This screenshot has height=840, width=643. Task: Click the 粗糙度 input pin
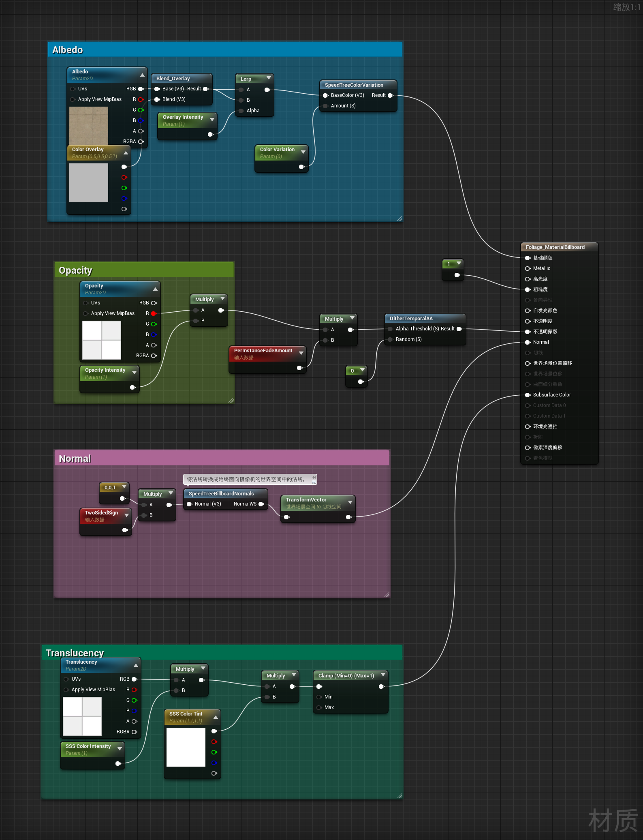pyautogui.click(x=528, y=289)
